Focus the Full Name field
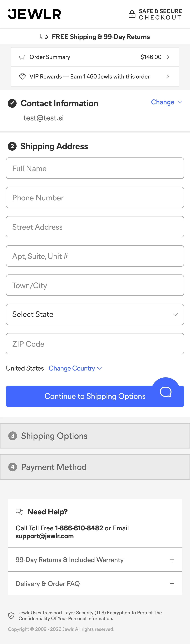The image size is (190, 644). tap(95, 168)
